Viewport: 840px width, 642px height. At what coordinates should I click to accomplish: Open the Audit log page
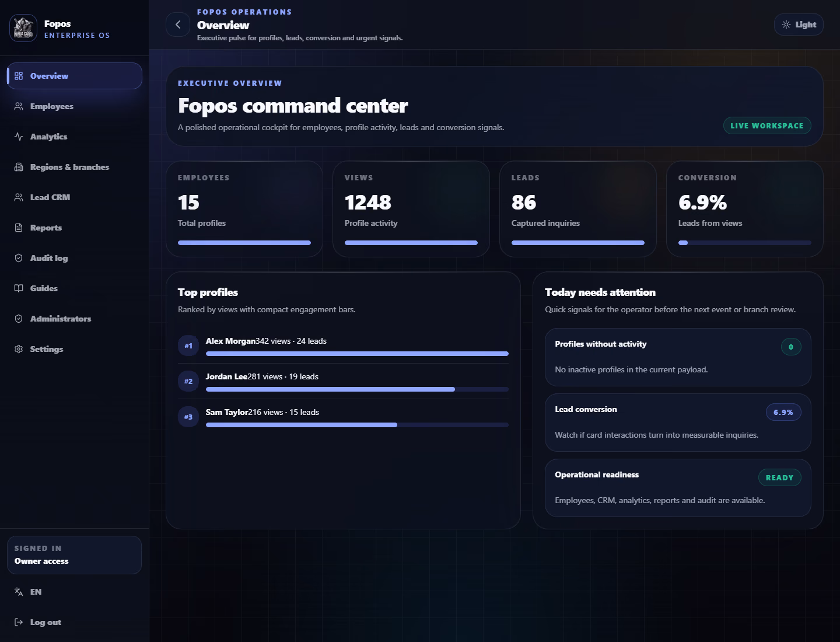point(74,258)
